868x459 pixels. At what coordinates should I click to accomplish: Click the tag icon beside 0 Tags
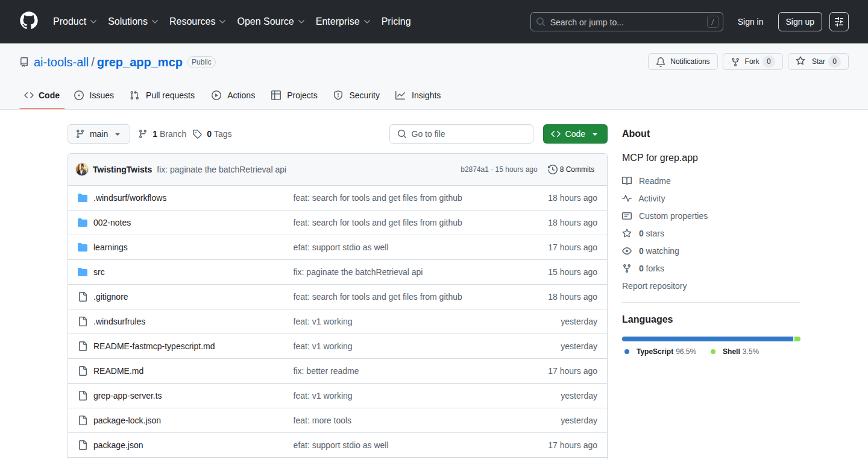pyautogui.click(x=197, y=134)
